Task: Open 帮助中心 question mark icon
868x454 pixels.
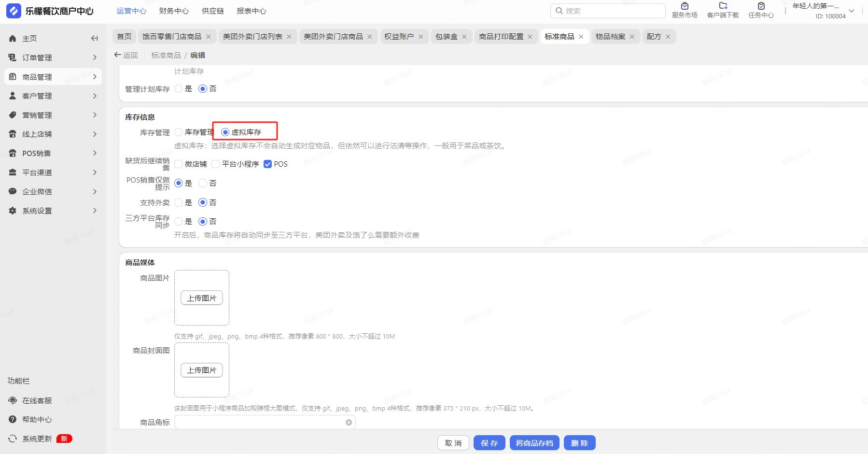Action: click(13, 419)
